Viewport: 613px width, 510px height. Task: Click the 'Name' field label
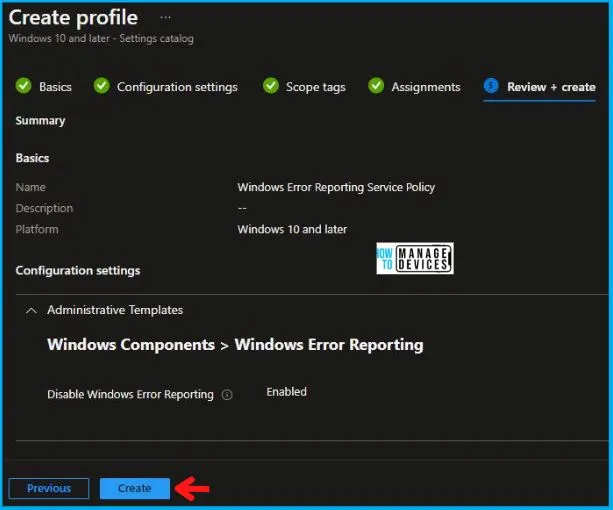coord(30,187)
